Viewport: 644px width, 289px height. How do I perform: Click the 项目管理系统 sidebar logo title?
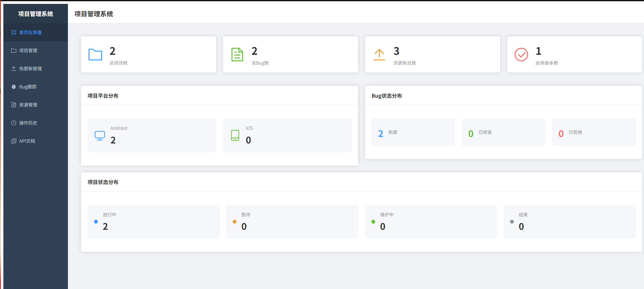point(36,14)
